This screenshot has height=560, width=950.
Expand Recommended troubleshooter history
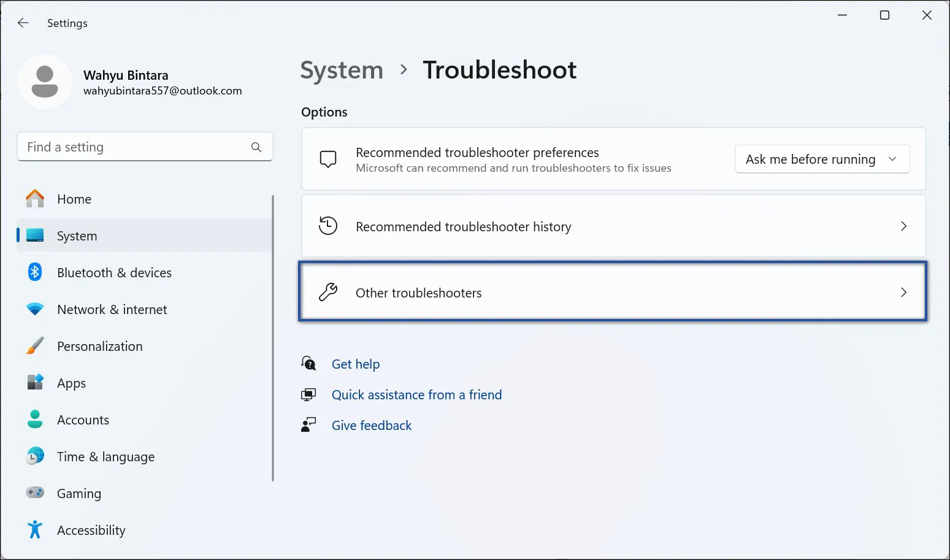[x=613, y=226]
